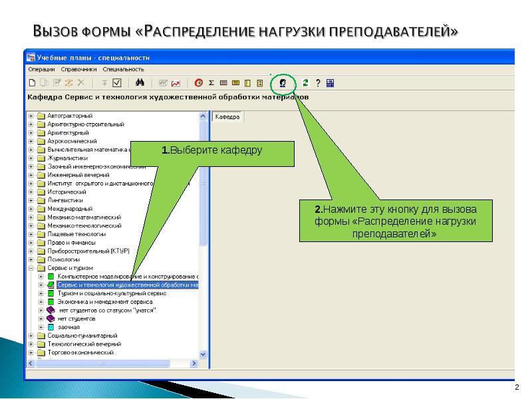Click the red clock icon in toolbar
532x399 pixels.
coord(198,83)
